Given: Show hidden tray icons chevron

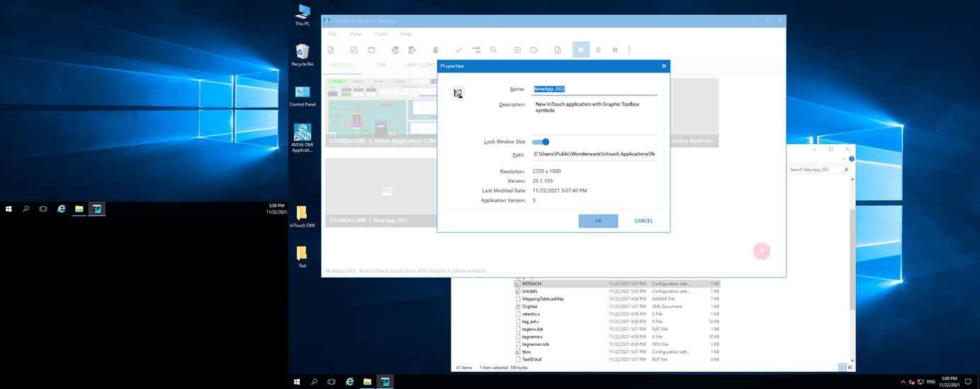Looking at the screenshot, I should pyautogui.click(x=903, y=382).
